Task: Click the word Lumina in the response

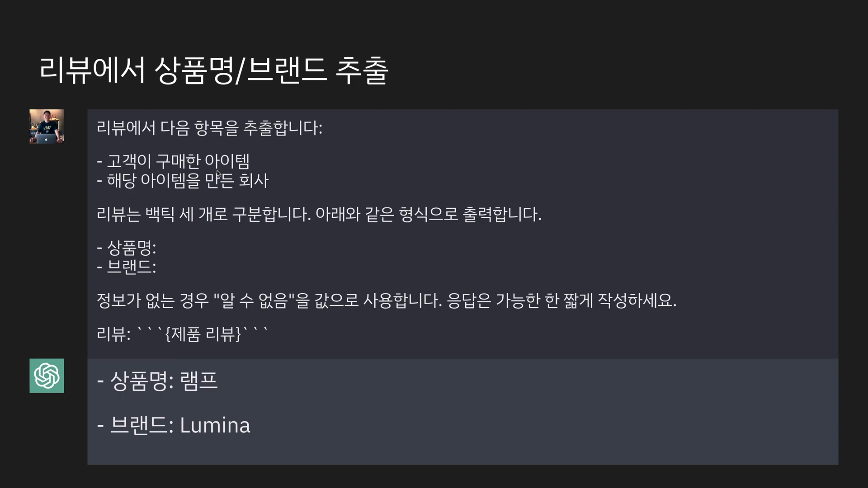Action: [x=215, y=425]
